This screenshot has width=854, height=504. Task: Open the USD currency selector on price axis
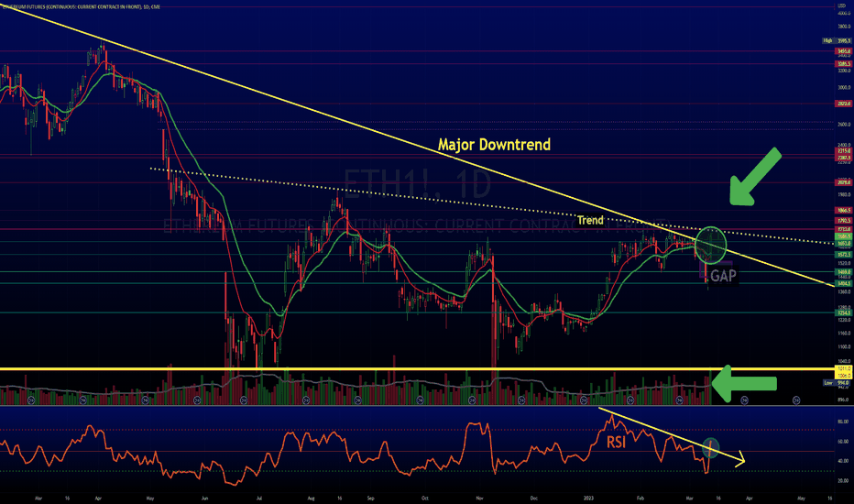point(843,6)
